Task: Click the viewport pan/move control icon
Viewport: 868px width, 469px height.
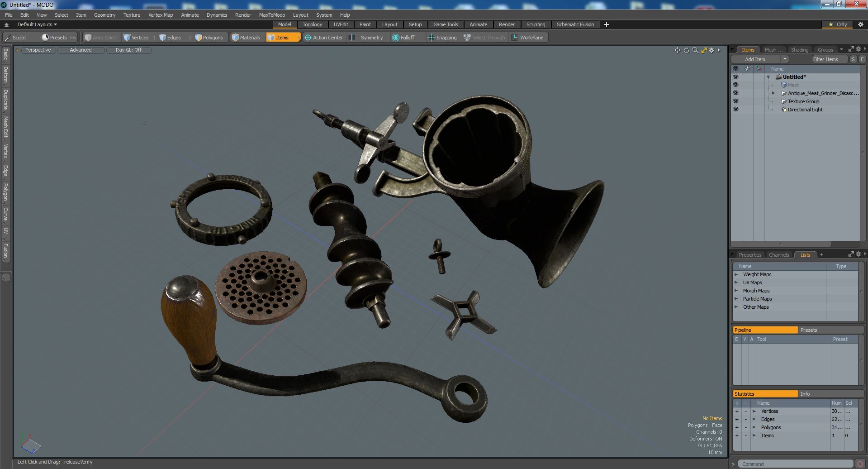Action: point(677,50)
